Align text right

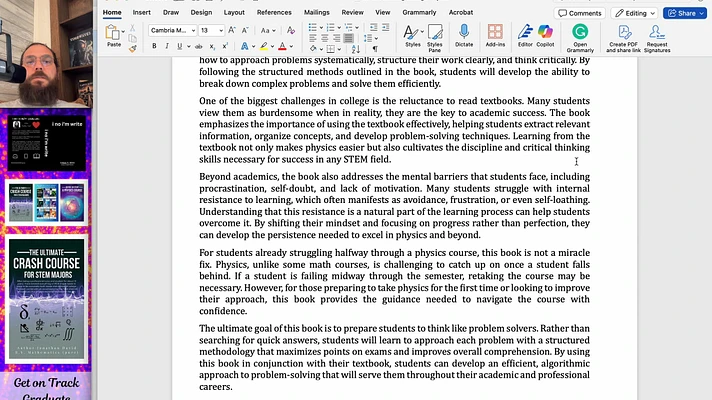pos(336,39)
